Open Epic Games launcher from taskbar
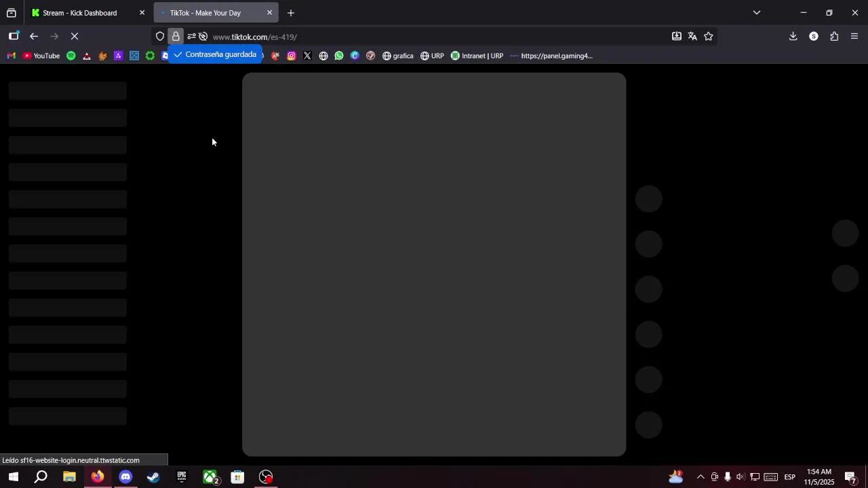This screenshot has height=488, width=868. pos(182,477)
